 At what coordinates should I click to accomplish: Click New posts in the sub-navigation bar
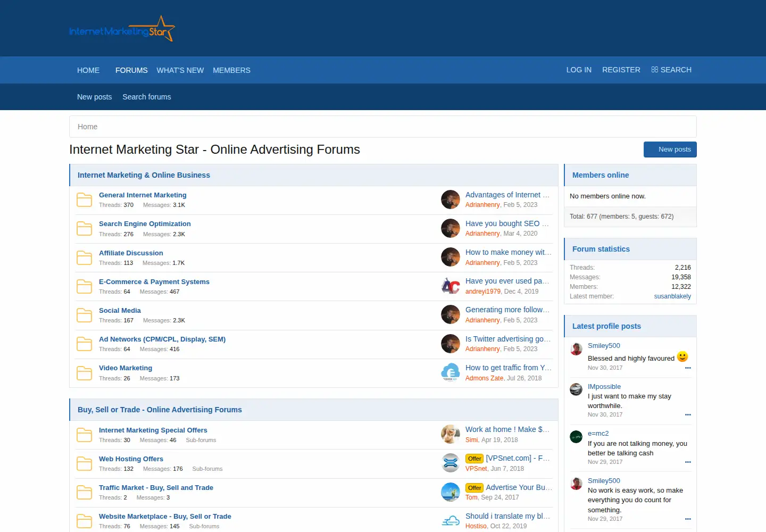point(95,97)
